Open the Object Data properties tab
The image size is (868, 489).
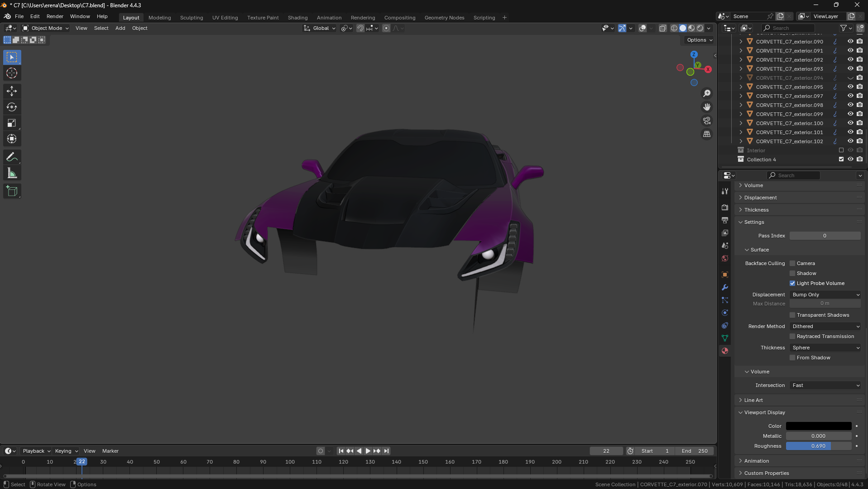click(725, 338)
